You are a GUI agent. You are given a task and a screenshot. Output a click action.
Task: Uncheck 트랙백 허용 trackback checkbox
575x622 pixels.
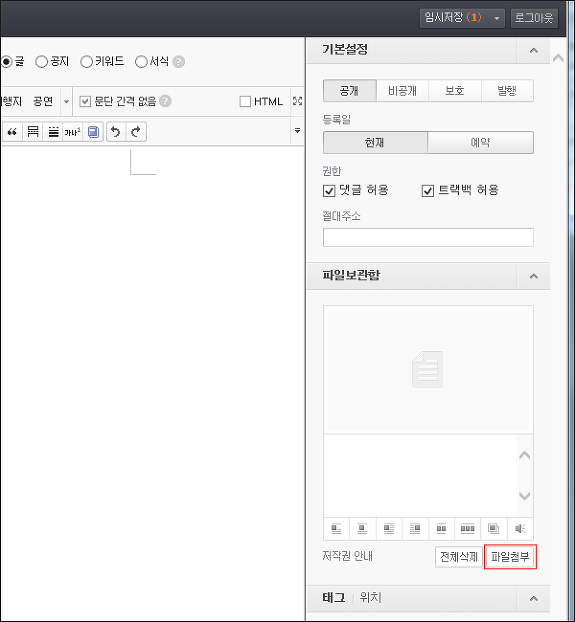tap(427, 191)
